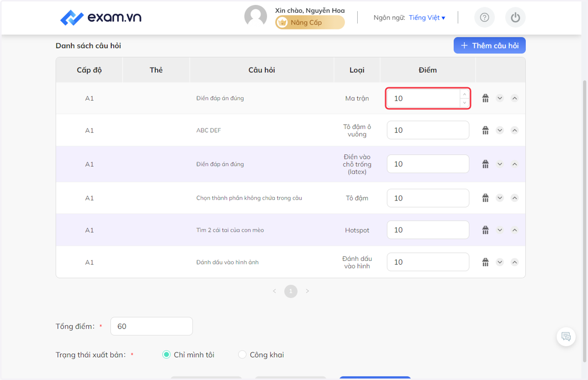Image resolution: width=588 pixels, height=380 pixels.
Task: Click the ABC DEF score input
Action: pos(428,130)
